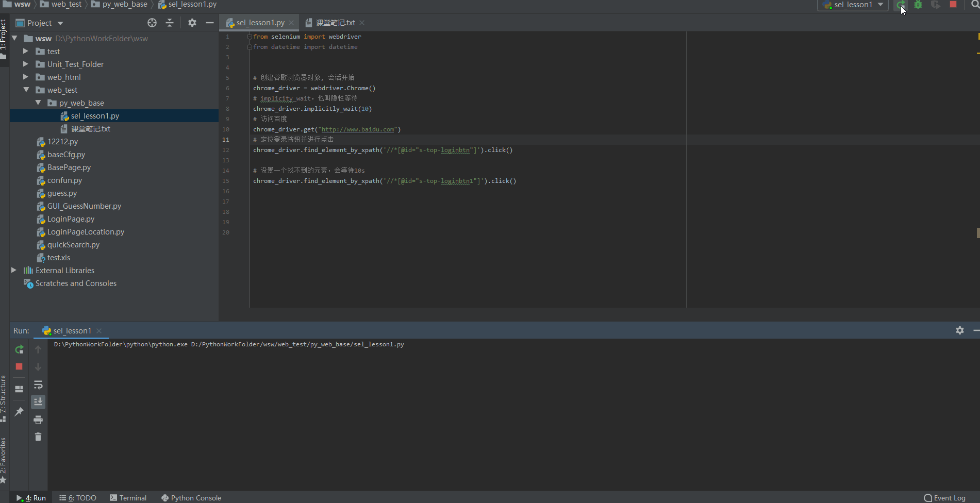Expand the Unit_Test_Folder node
The height and width of the screenshot is (503, 980).
click(26, 64)
